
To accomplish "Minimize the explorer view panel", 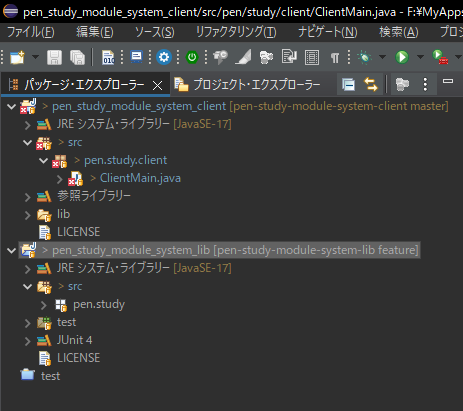I will click(x=448, y=81).
